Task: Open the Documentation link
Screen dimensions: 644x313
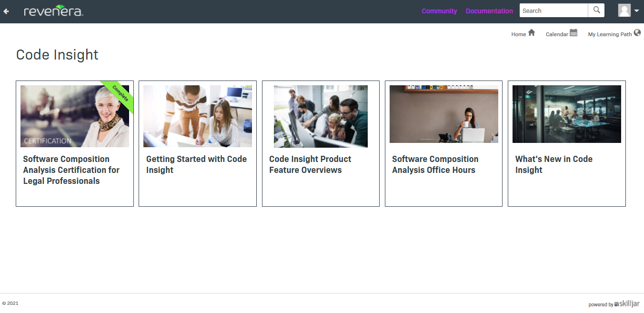Action: (x=489, y=11)
